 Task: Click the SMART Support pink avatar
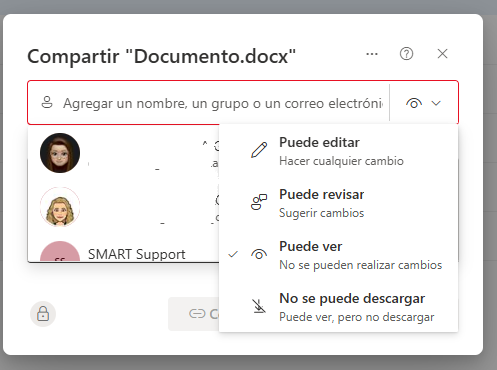coord(60,252)
